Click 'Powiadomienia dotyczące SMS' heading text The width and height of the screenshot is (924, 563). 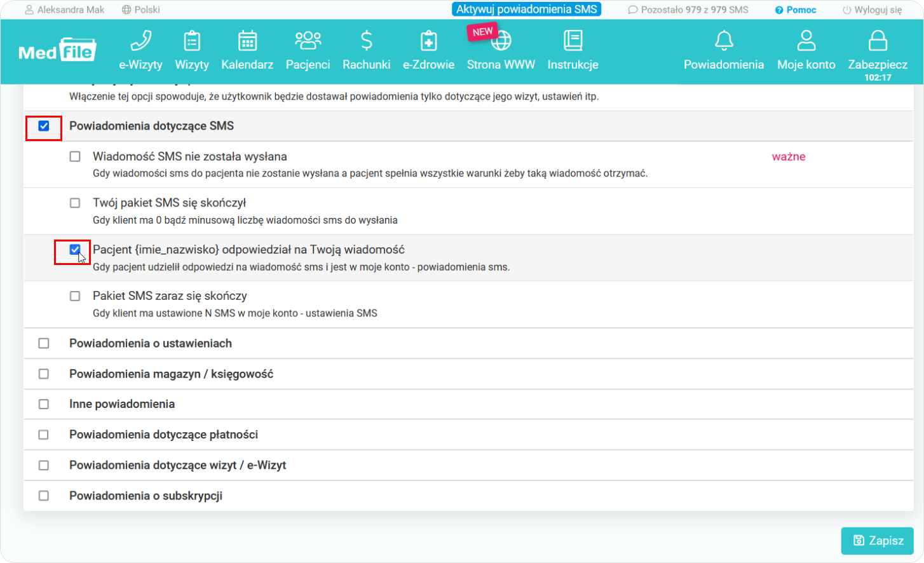(151, 126)
